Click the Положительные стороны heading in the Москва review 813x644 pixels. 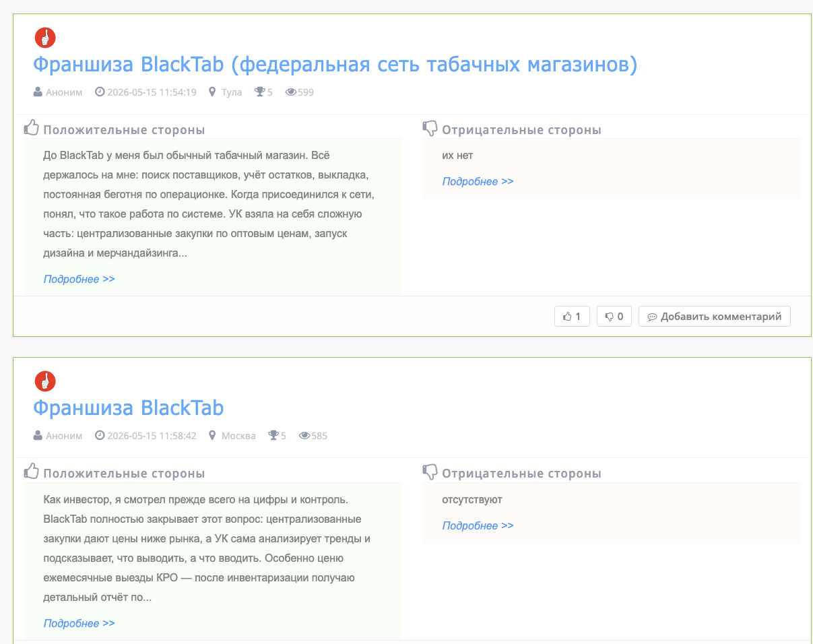[124, 474]
